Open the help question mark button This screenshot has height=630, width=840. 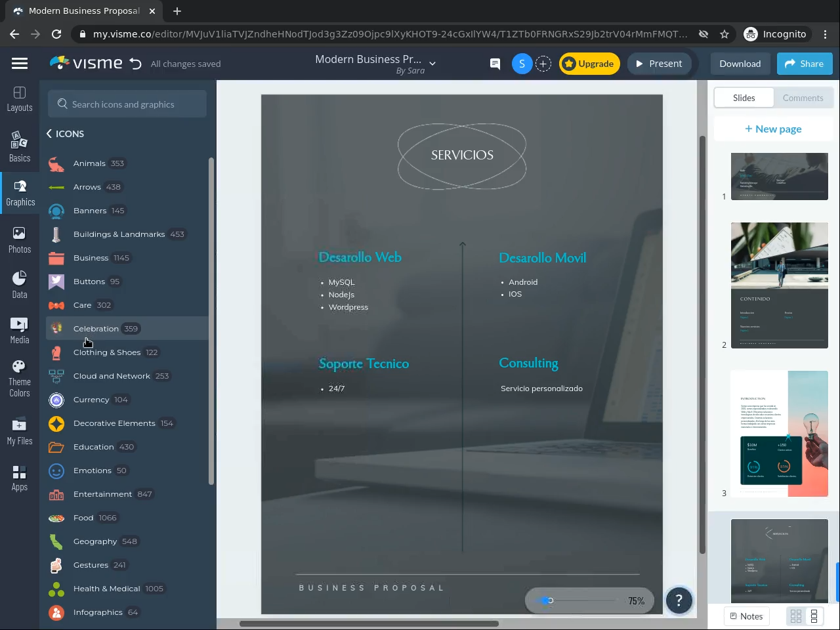679,600
